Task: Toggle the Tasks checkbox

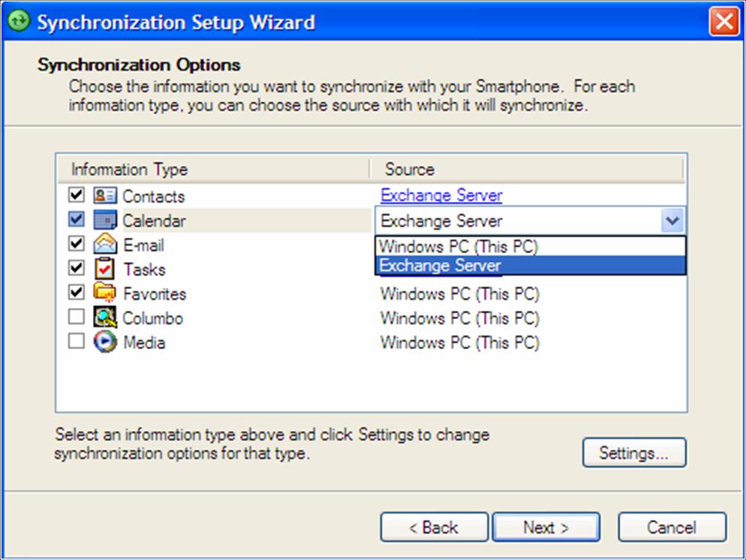Action: pos(76,268)
